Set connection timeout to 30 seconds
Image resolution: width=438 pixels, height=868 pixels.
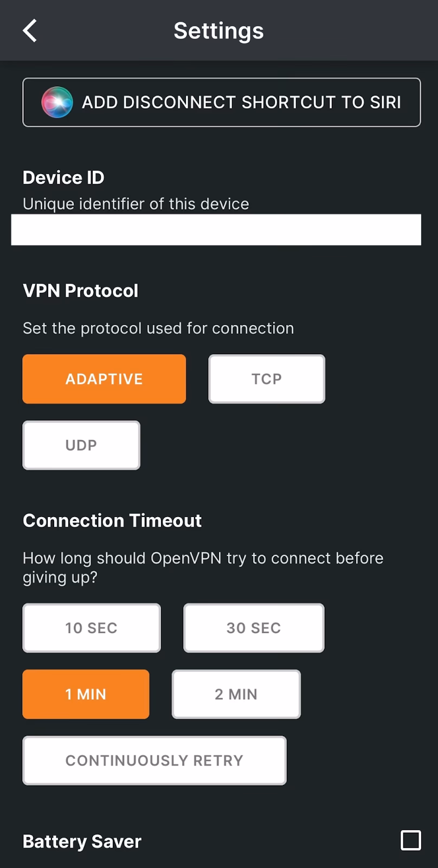point(253,628)
